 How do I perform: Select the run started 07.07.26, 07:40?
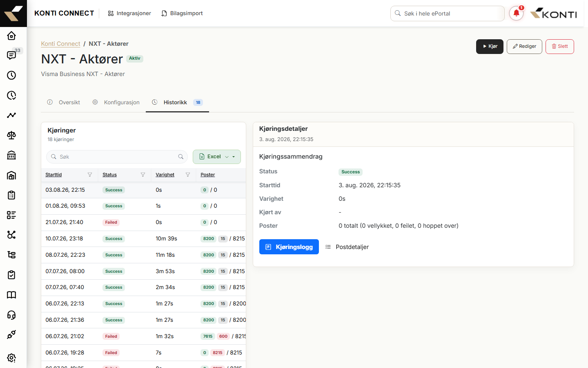pyautogui.click(x=143, y=287)
